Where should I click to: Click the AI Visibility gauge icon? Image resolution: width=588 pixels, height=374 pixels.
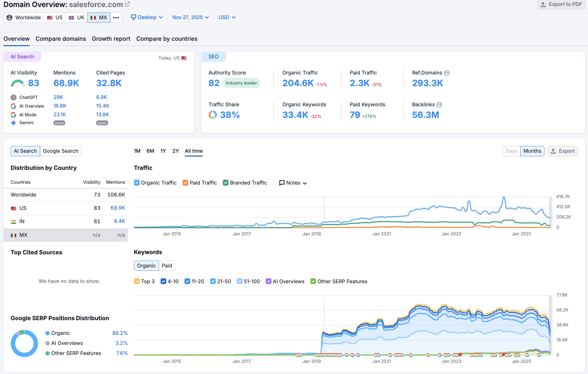[18, 83]
